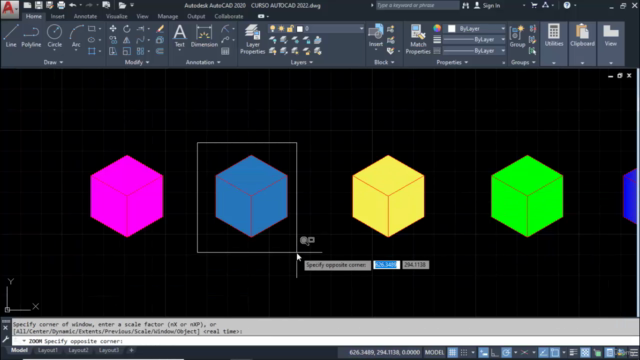Click the MODEL status bar button

pos(434,352)
